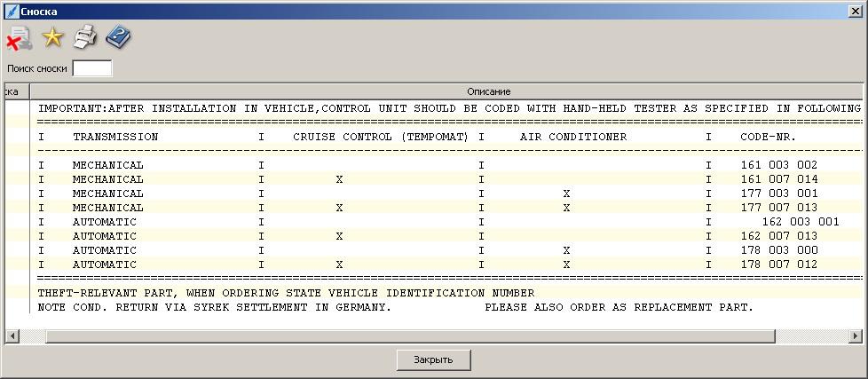868x379 pixels.
Task: Click the remove footnote icon with red X
Action: coord(19,37)
